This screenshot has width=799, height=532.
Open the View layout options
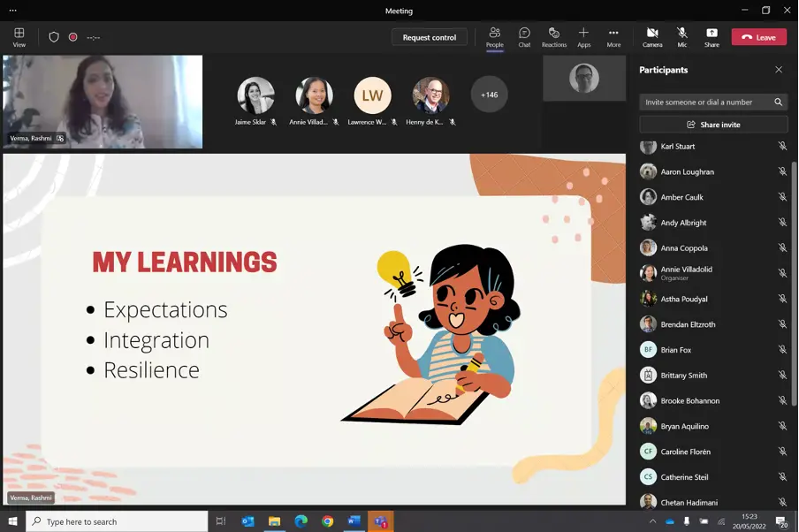point(19,37)
